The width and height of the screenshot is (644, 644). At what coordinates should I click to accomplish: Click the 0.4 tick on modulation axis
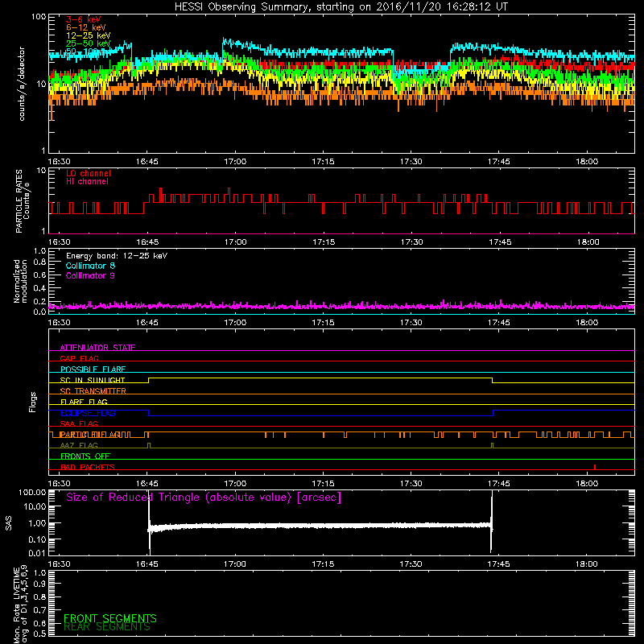pyautogui.click(x=39, y=288)
